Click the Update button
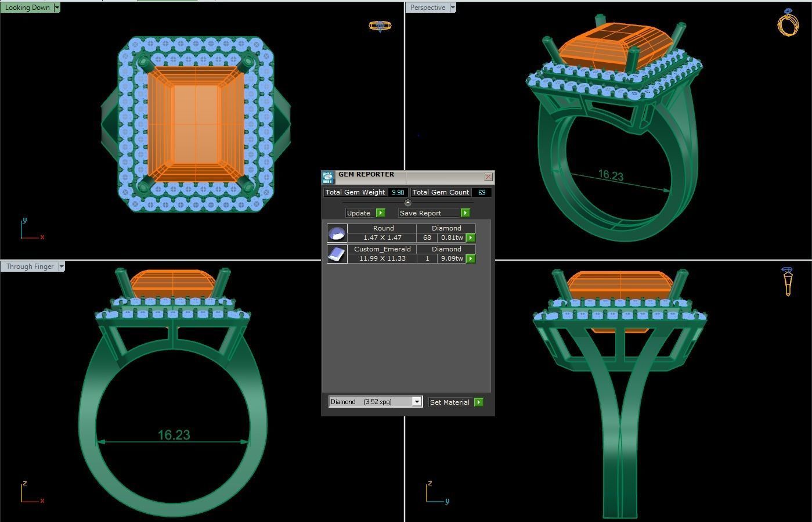This screenshot has height=522, width=812. coord(359,213)
